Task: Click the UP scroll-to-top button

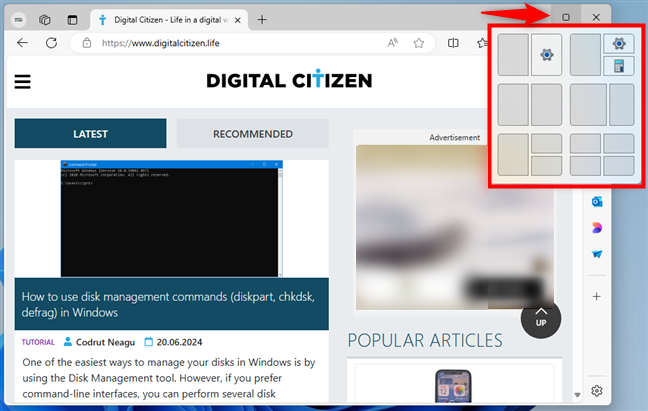Action: pos(541,318)
